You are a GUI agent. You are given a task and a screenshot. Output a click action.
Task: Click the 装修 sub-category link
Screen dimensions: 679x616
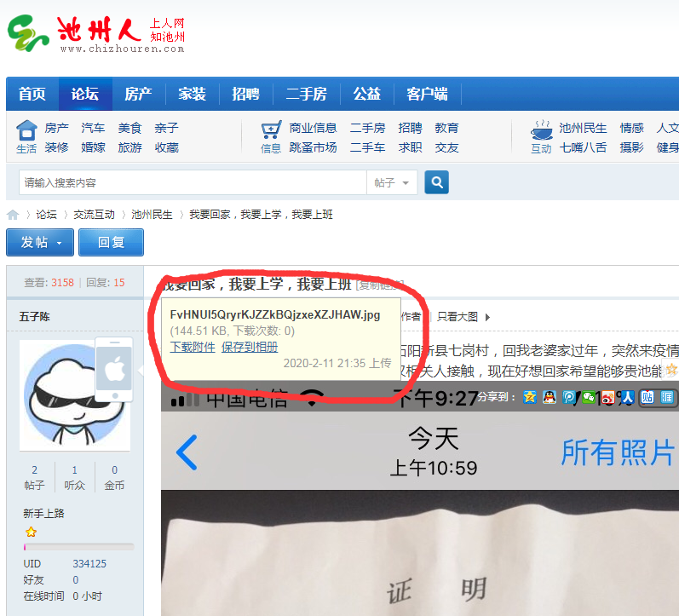[56, 147]
